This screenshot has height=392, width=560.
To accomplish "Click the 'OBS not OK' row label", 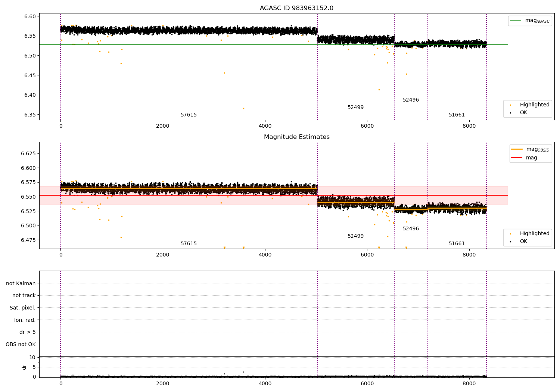I will tap(21, 344).
